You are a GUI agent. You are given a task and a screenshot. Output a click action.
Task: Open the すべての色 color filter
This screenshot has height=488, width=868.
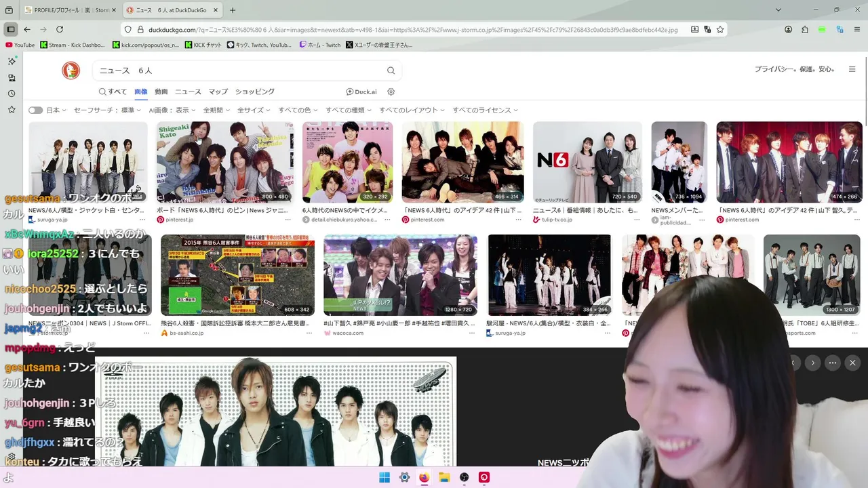tap(298, 110)
